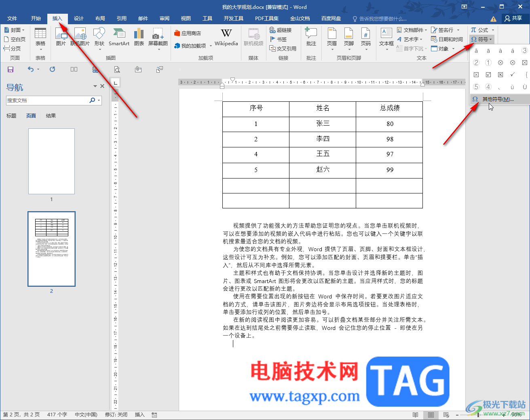Switch to Read Mode view in status bar
This screenshot has height=420, width=530.
point(415,415)
